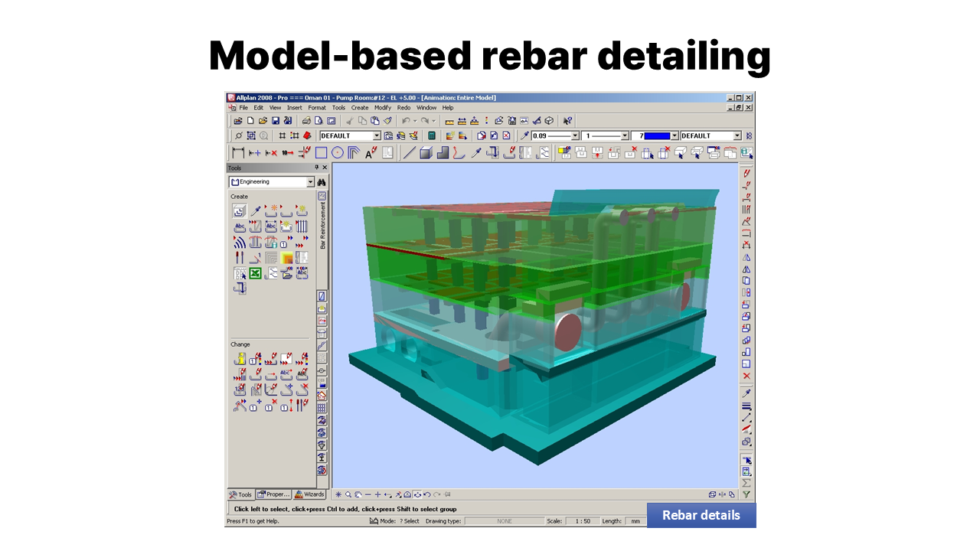Open the Engineering module dropdown
The width and height of the screenshot is (980, 551).
click(310, 182)
